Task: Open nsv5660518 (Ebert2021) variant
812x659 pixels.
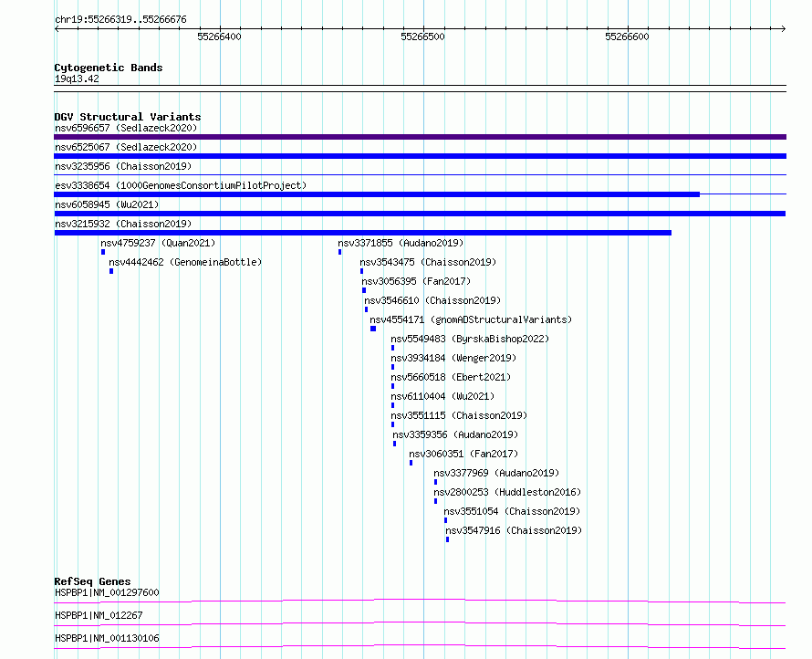Action: tap(451, 377)
